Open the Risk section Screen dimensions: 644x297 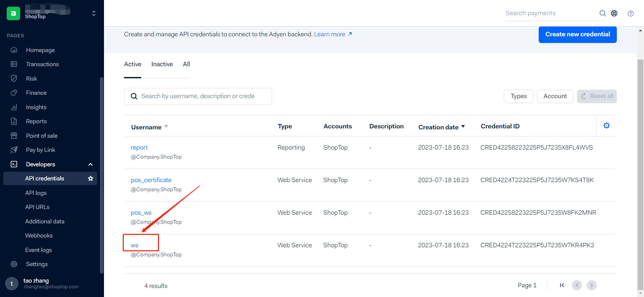[x=32, y=79]
